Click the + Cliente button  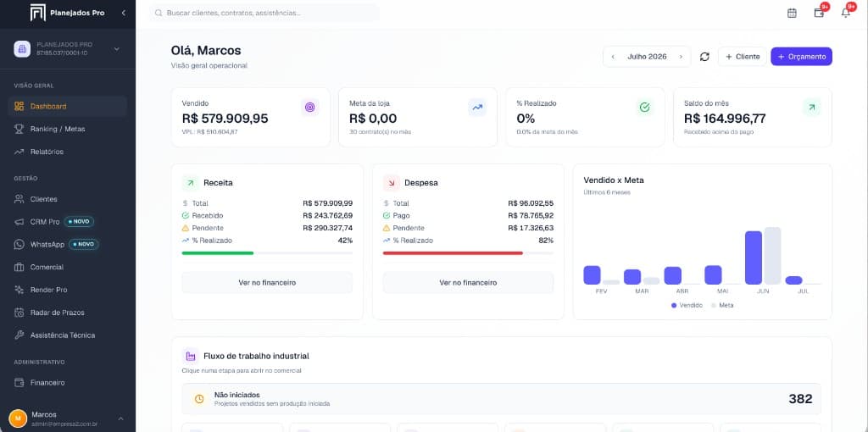point(743,57)
